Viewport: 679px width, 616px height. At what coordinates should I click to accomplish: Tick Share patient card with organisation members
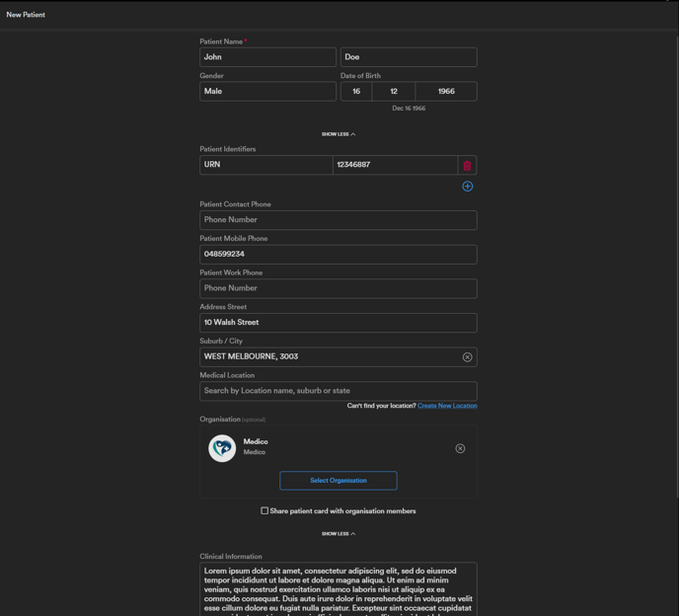tap(264, 510)
